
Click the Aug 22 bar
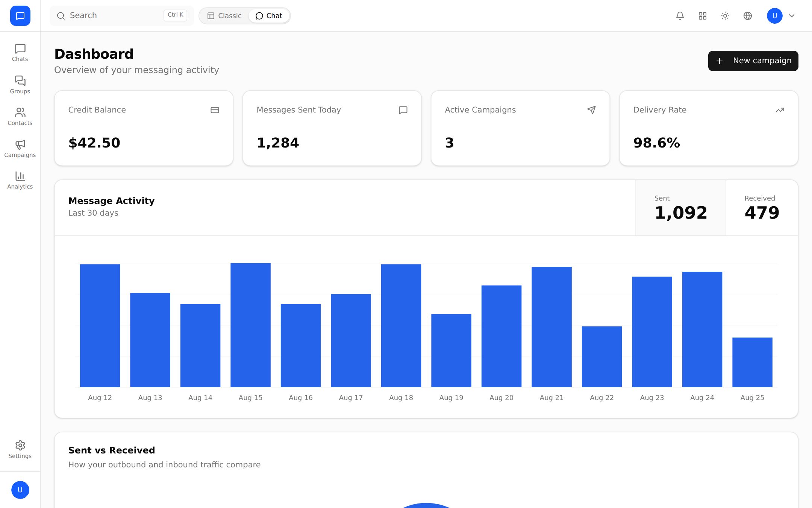[x=602, y=357]
